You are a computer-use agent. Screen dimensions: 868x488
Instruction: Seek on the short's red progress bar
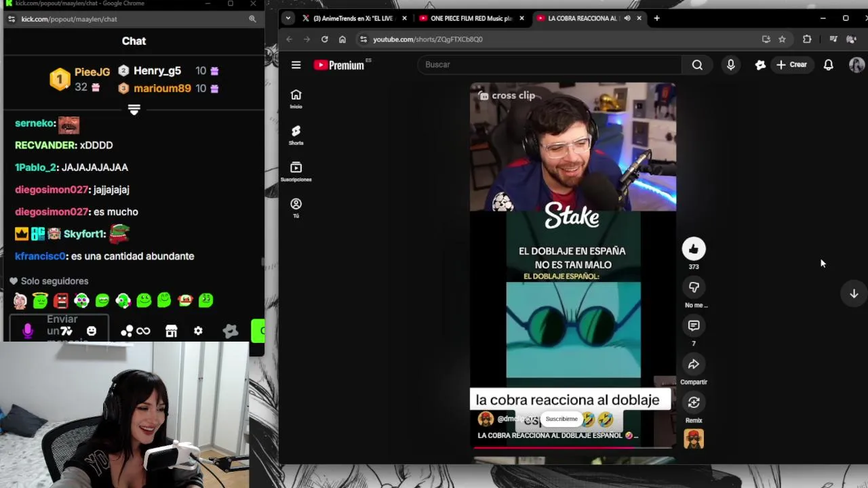click(573, 447)
